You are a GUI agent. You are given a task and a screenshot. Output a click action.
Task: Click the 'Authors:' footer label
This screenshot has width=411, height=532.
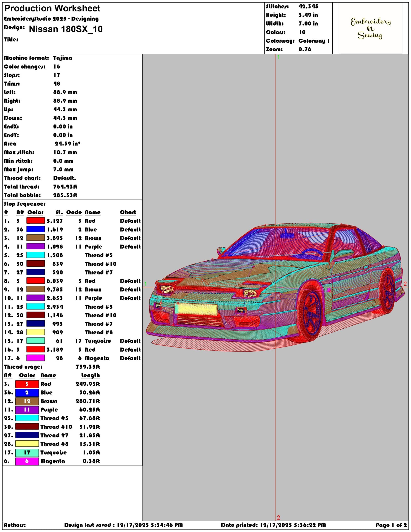(x=15, y=525)
